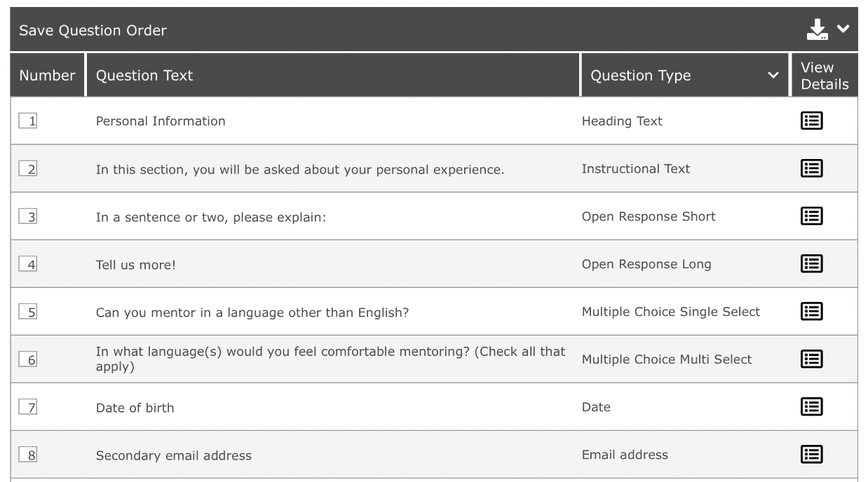Select the order number box for question 8
The height and width of the screenshot is (482, 868).
pos(28,455)
